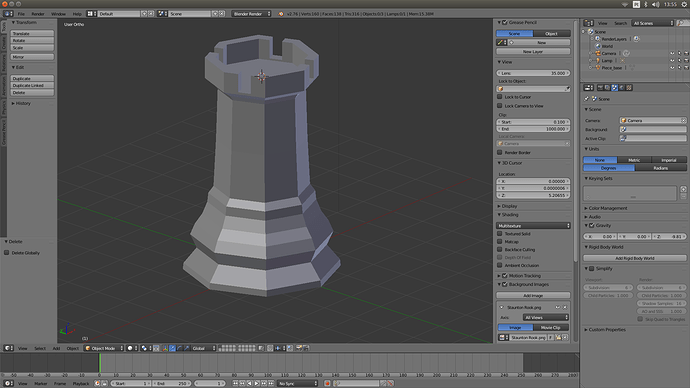Image resolution: width=690 pixels, height=388 pixels.
Task: Select the translate manipulator arrow icon
Action: tap(172, 348)
